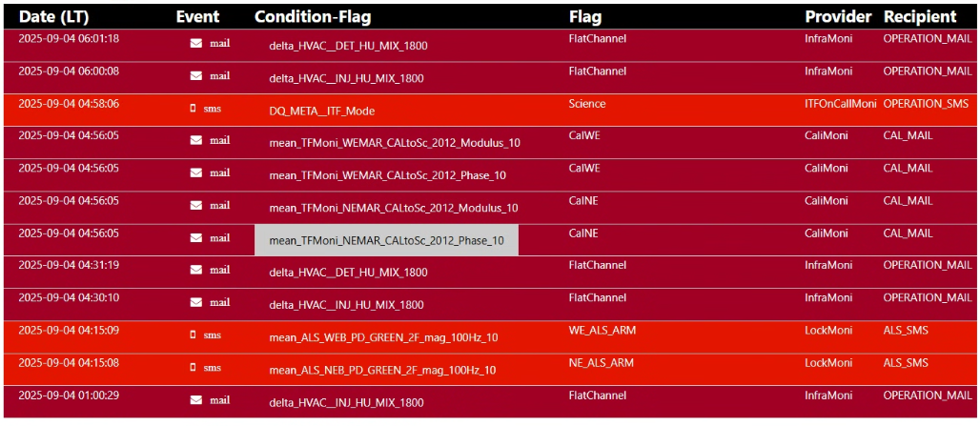Click mail icon for NEMAR Phase_10 row
Screen dimensions: 980x426
click(x=196, y=238)
